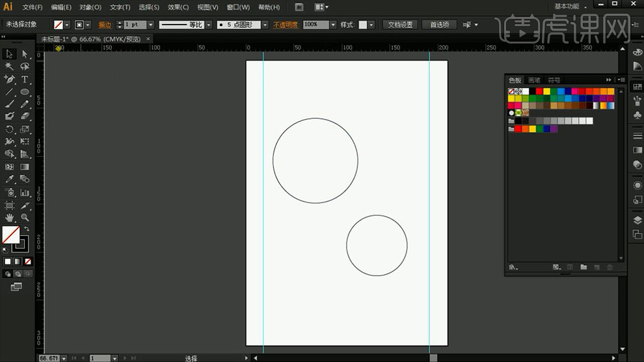This screenshot has width=644, height=362.
Task: Click the 首选项 button
Action: [x=439, y=25]
